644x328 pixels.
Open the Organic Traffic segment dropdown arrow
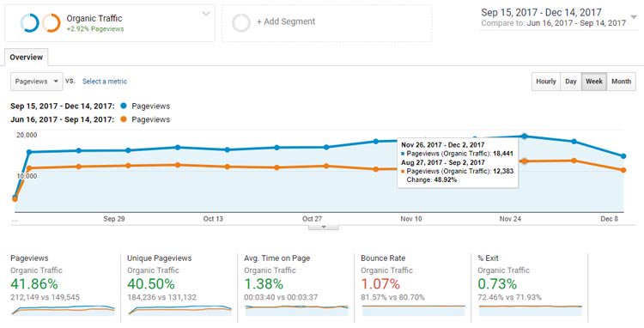click(x=206, y=14)
